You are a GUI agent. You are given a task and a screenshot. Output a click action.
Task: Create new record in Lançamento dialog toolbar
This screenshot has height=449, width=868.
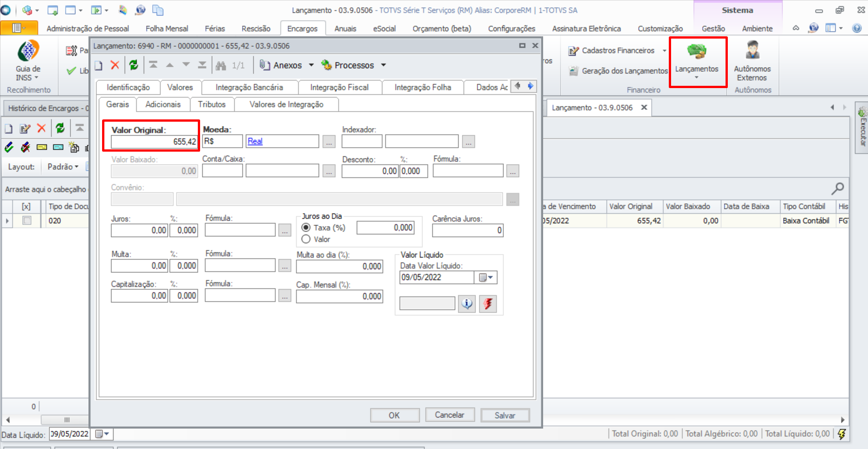98,65
